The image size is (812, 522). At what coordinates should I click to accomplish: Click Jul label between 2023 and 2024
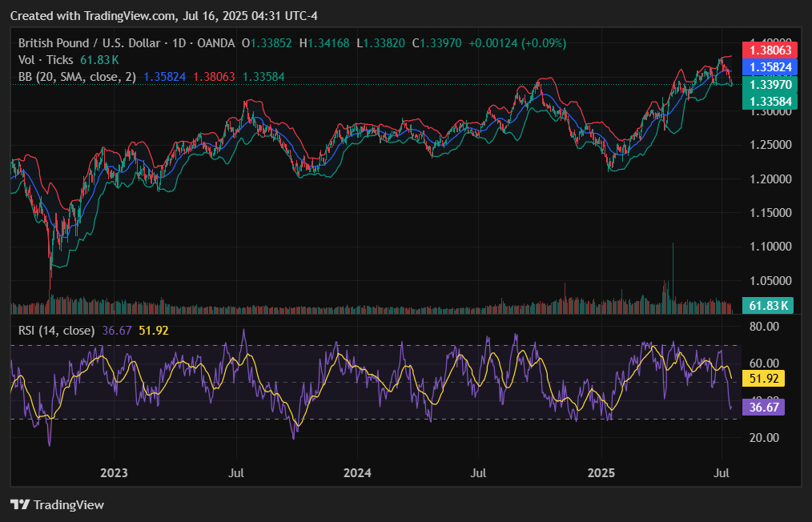237,473
